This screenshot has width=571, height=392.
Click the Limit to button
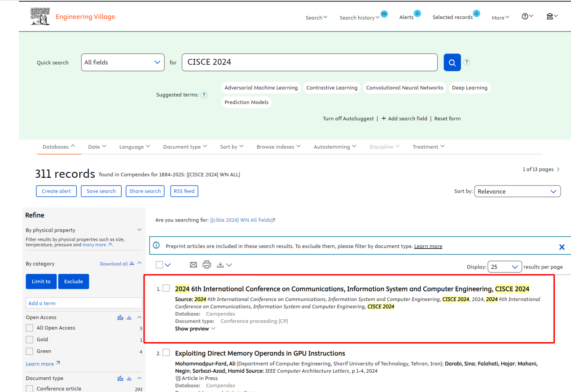point(41,282)
